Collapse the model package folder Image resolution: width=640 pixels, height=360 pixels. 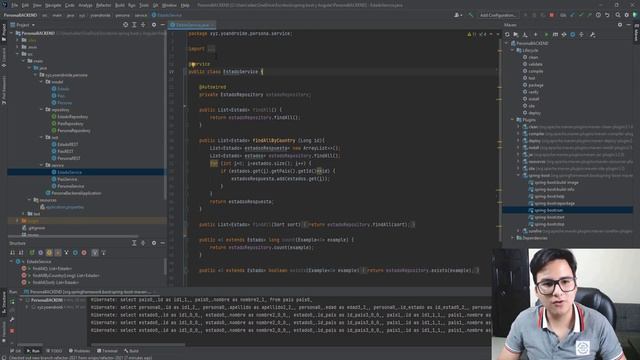[x=41, y=82]
